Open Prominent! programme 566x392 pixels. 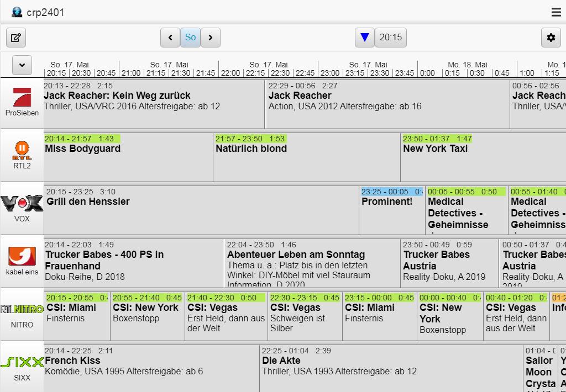coord(392,210)
